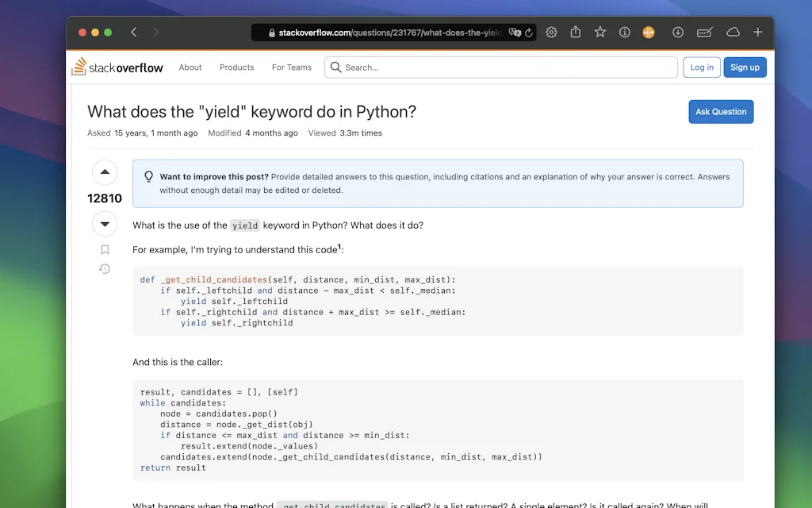Click the star bookmark icon in the toolbar
812x508 pixels.
599,33
